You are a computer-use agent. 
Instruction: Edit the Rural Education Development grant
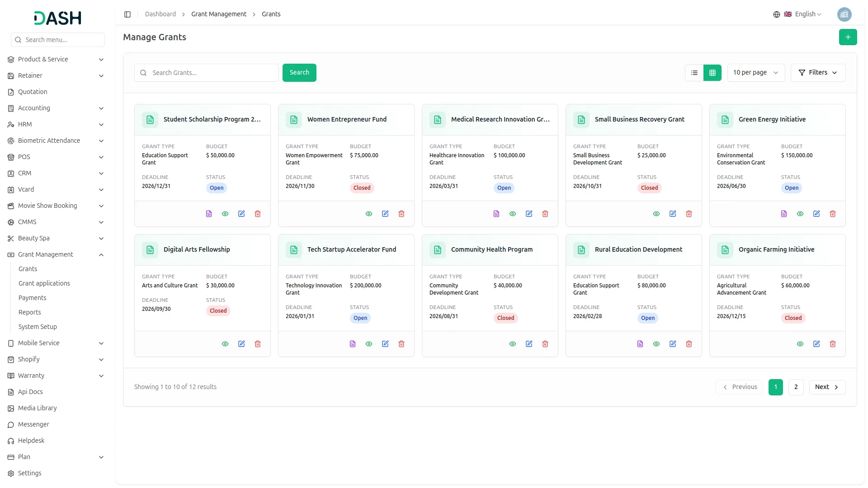tap(673, 344)
